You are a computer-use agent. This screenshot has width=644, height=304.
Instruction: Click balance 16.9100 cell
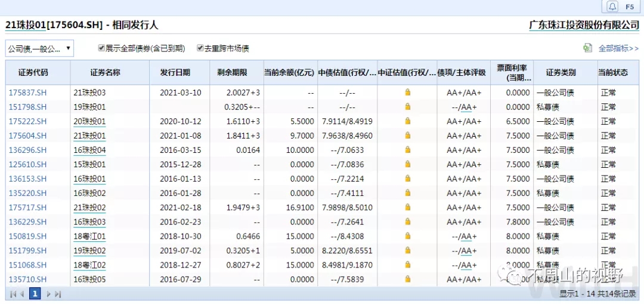299,208
